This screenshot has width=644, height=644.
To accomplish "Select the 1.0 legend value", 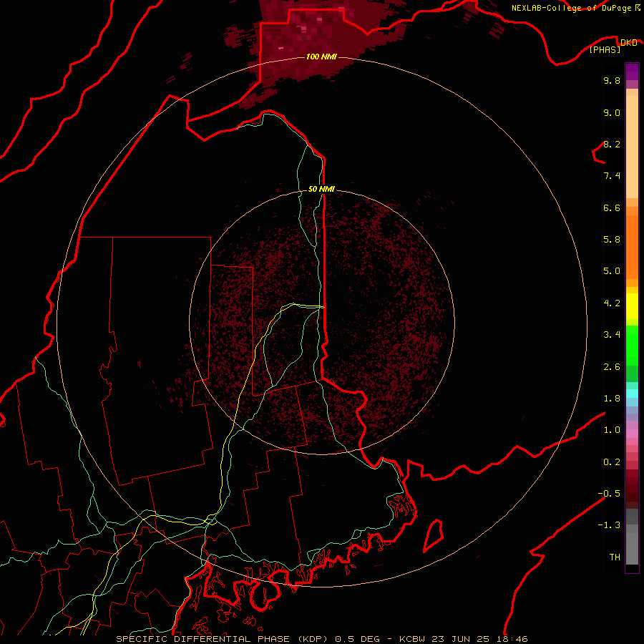I will [612, 430].
